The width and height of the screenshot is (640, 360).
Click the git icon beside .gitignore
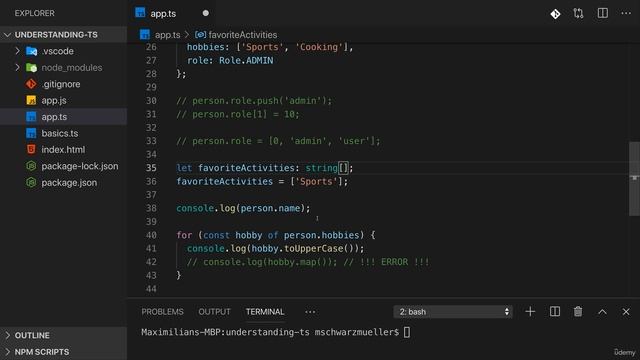[31, 84]
